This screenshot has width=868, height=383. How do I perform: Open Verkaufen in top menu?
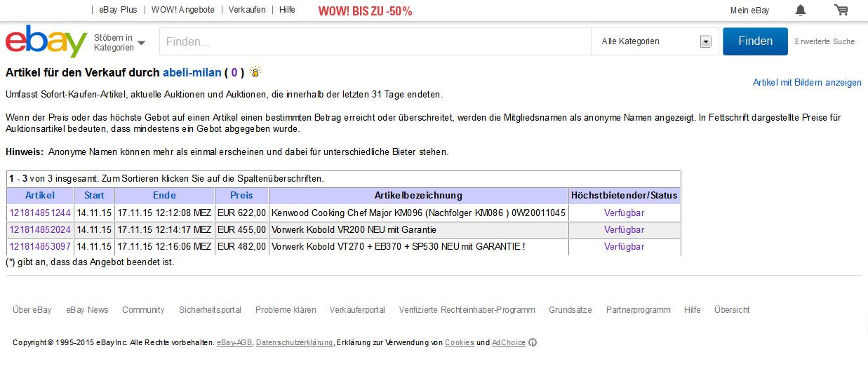[247, 10]
